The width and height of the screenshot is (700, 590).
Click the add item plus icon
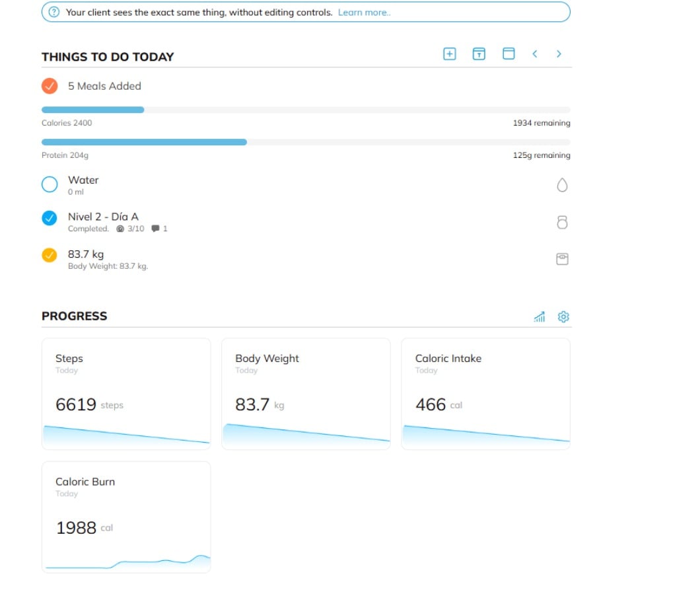[449, 54]
